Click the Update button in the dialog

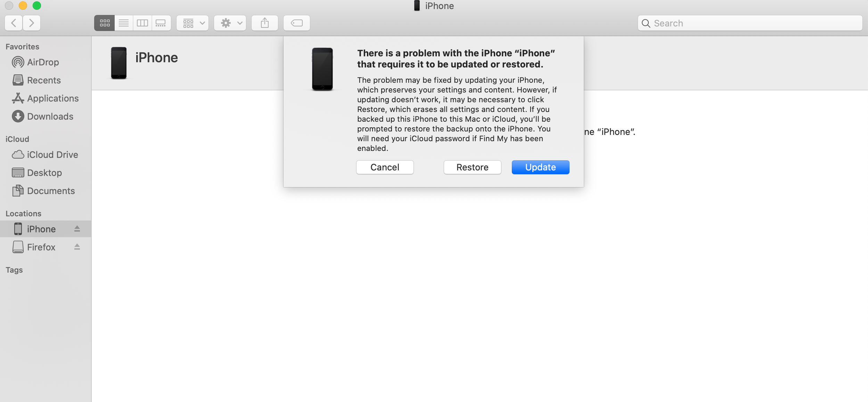(x=540, y=167)
